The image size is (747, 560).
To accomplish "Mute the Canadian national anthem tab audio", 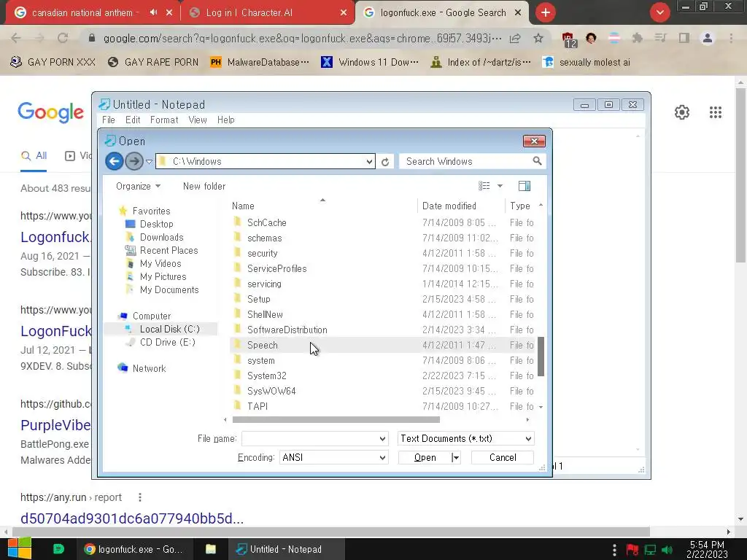I will 153,12.
